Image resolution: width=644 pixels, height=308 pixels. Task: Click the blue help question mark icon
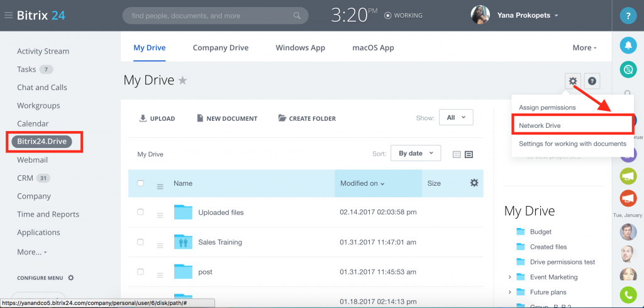[628, 16]
